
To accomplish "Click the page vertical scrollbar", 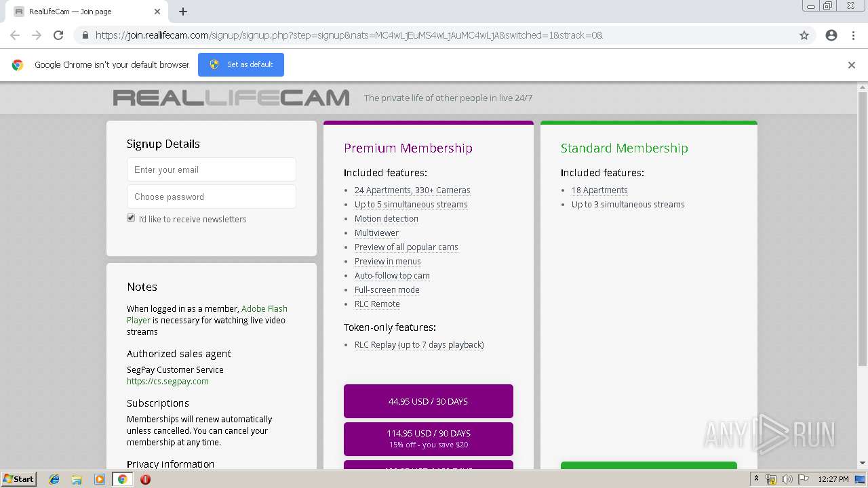I will [x=863, y=230].
